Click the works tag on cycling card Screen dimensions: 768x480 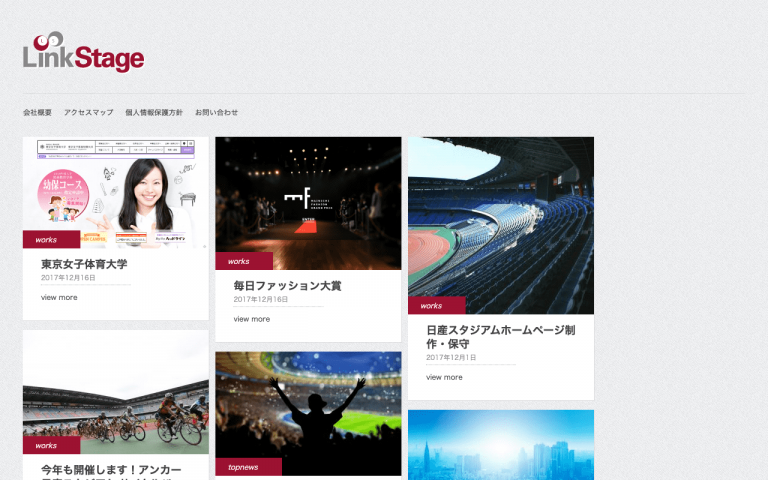click(x=51, y=445)
